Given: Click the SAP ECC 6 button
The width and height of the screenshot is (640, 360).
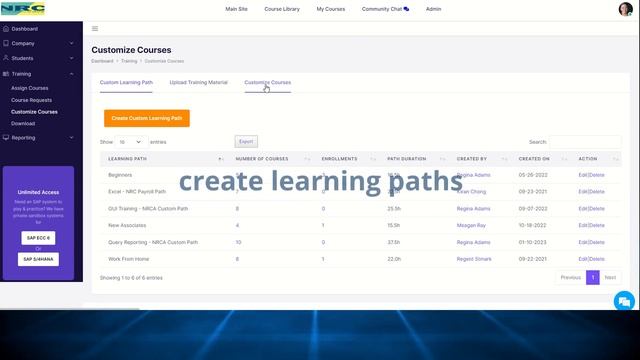Looking at the screenshot, I should 38,238.
